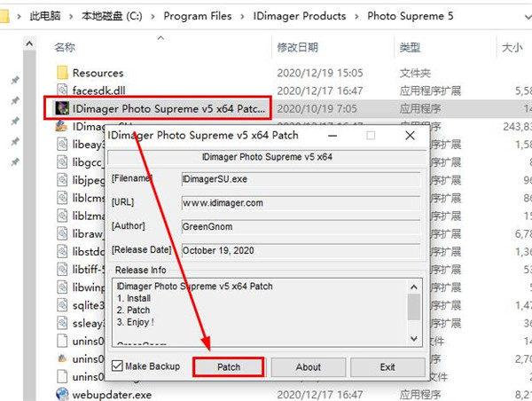This screenshot has height=401, width=532.
Task: Expand the chevron after 本地磁盘 (C:)
Action: 153,16
